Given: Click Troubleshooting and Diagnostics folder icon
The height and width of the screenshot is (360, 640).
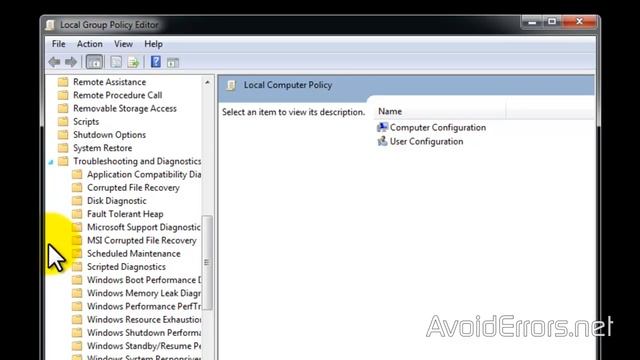Looking at the screenshot, I should click(x=63, y=161).
